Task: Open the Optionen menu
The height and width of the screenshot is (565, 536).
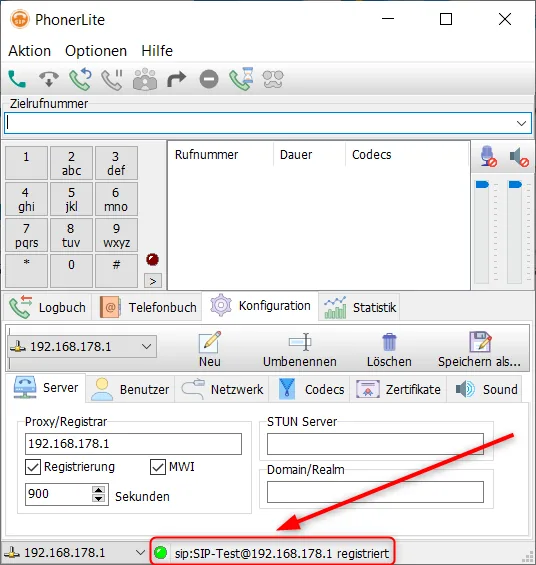Action: pos(96,51)
